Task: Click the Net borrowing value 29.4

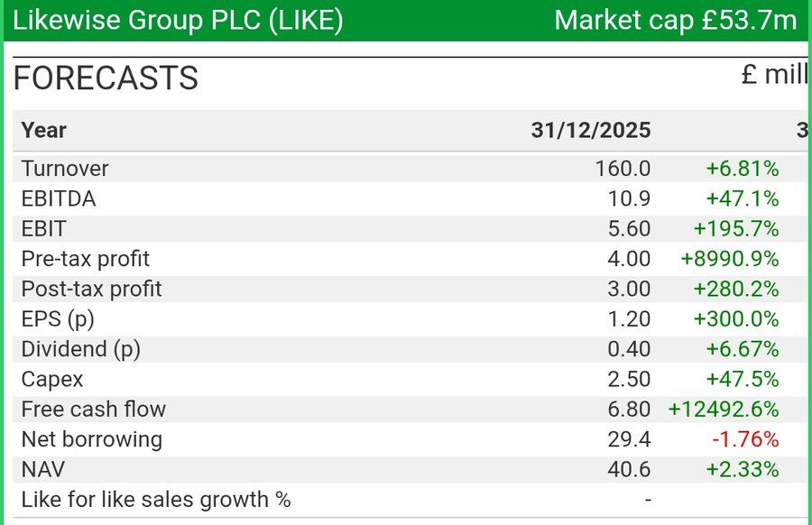Action: coord(629,439)
